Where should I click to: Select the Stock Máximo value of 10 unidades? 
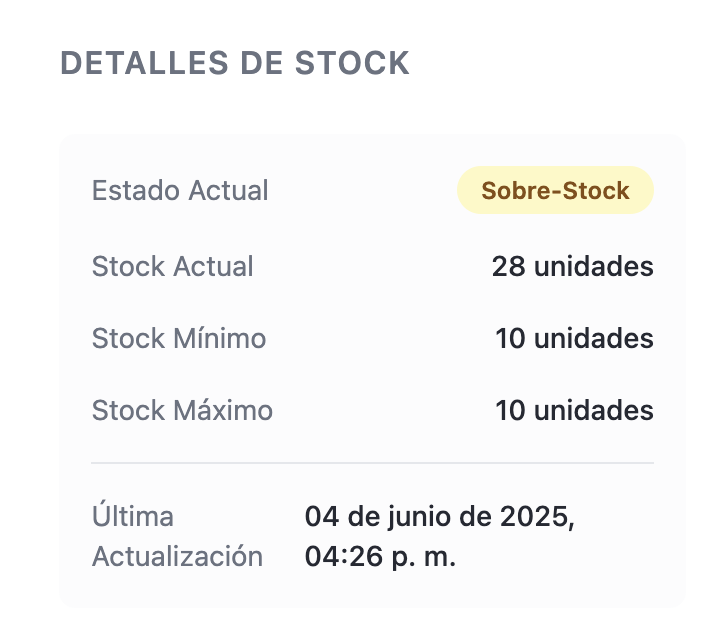[574, 411]
